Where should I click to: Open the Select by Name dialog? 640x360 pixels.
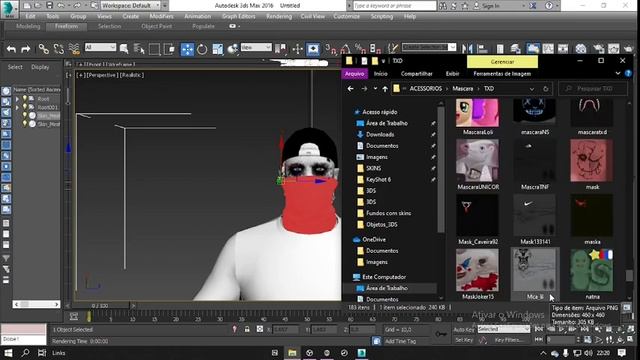pyautogui.click(x=139, y=49)
